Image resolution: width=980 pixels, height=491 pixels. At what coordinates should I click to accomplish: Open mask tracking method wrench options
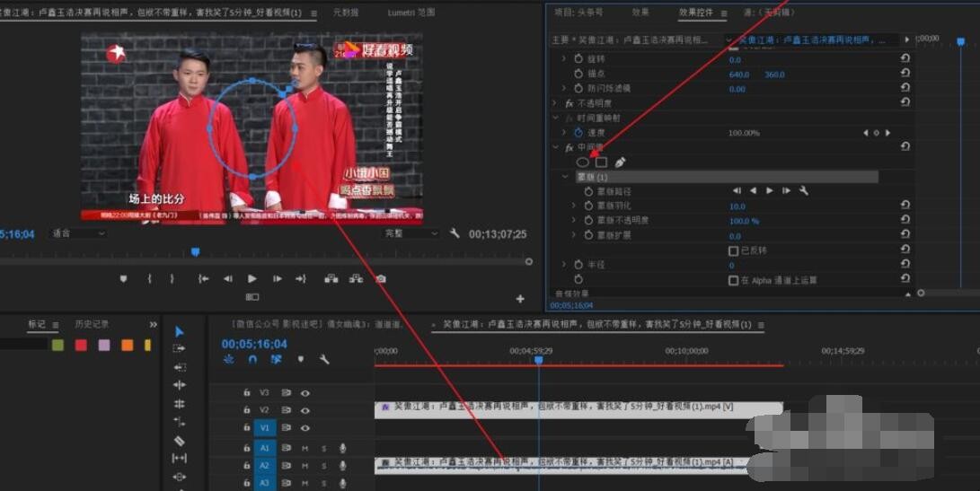click(804, 190)
